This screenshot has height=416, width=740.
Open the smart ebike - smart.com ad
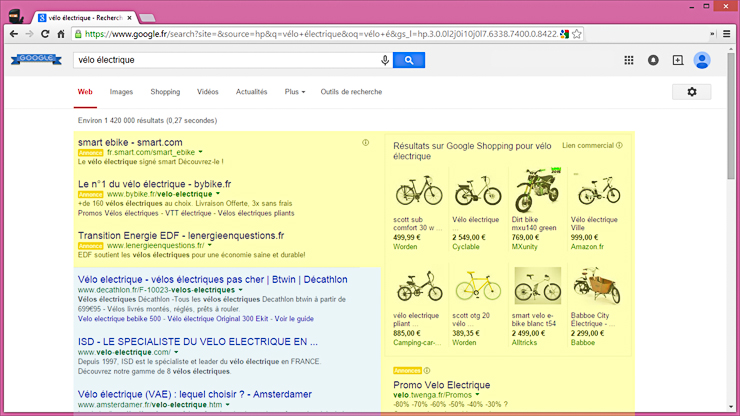(130, 142)
